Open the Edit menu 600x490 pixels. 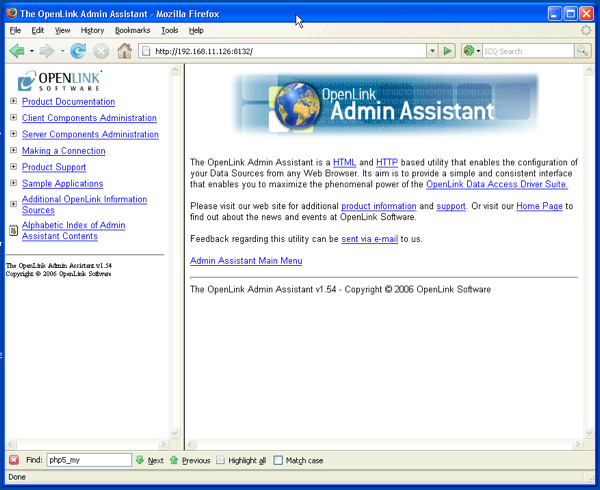(x=38, y=30)
